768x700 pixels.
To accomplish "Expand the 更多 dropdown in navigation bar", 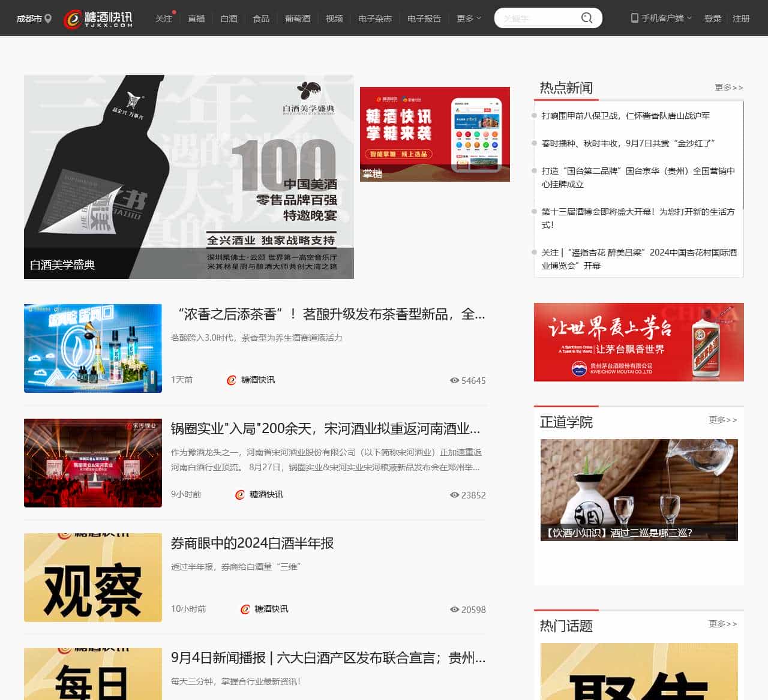I will (469, 19).
